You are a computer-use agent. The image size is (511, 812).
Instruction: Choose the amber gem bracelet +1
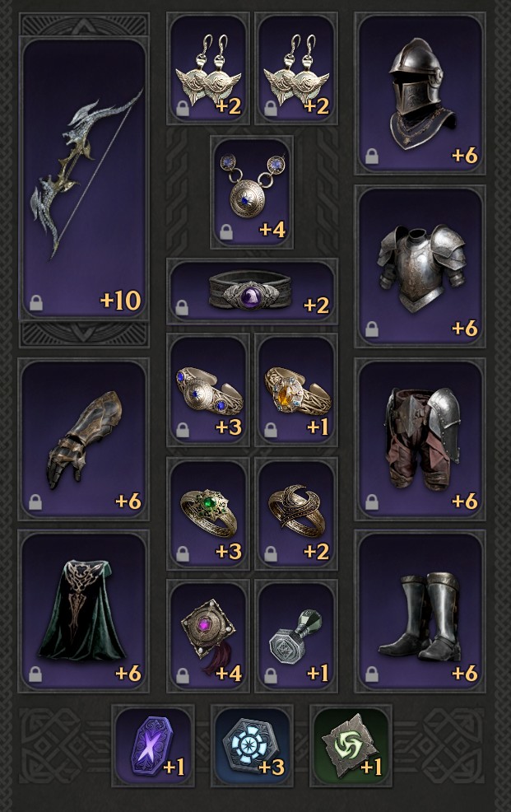[x=296, y=390]
